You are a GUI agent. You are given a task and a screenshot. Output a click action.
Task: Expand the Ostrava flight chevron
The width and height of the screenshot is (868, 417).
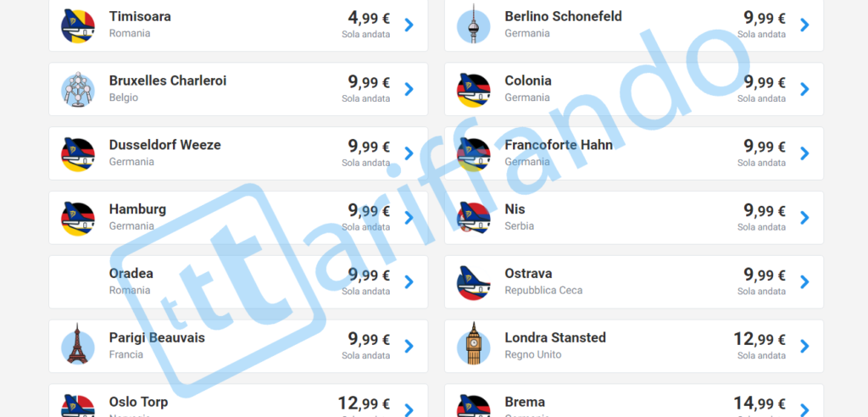point(804,282)
